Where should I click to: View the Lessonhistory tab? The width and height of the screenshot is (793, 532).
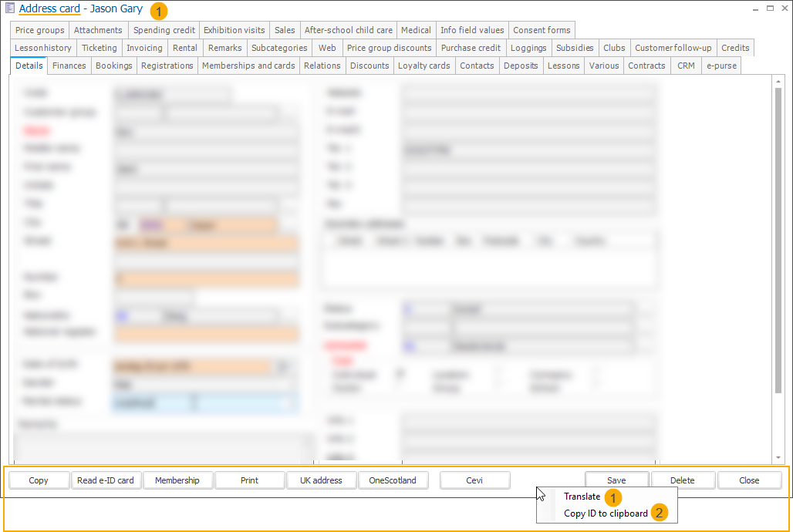42,48
